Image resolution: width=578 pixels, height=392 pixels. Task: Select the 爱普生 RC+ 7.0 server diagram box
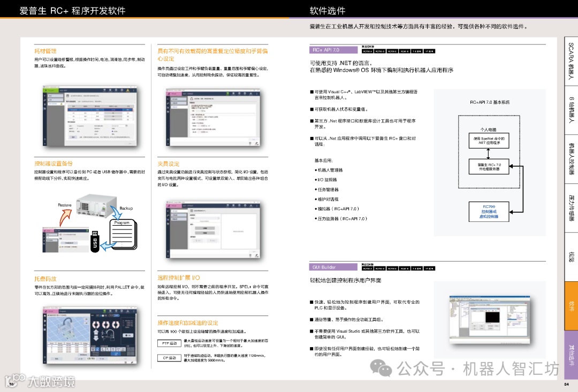[489, 166]
